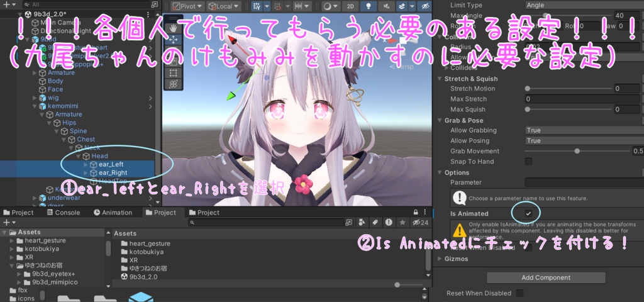The height and width of the screenshot is (302, 644).
Task: Open the Local handle rotation dropdown
Action: pos(225,6)
